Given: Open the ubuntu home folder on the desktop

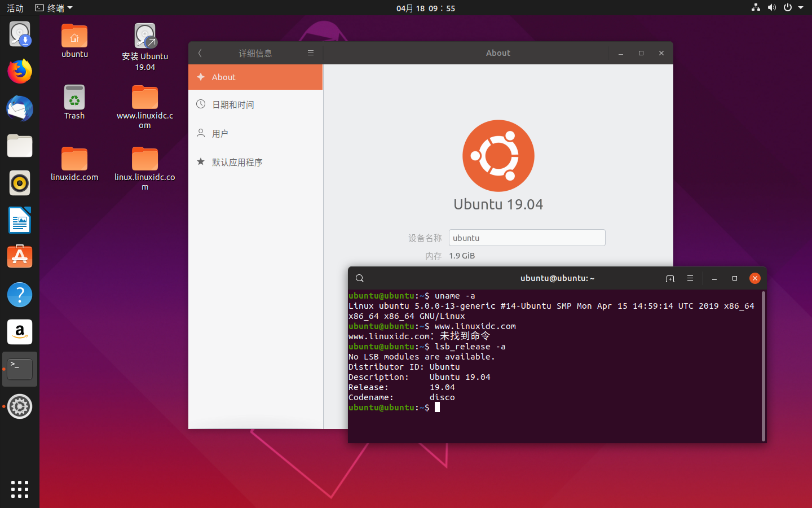Looking at the screenshot, I should point(74,41).
